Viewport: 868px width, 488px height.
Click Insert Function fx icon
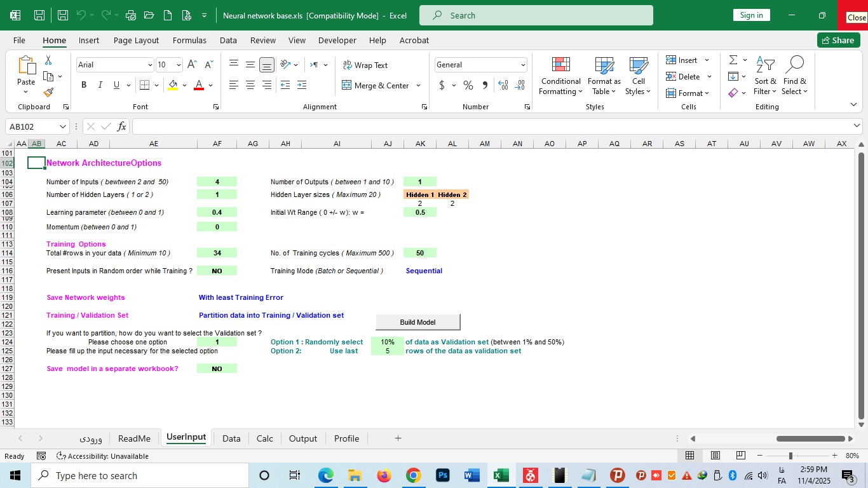pos(121,126)
